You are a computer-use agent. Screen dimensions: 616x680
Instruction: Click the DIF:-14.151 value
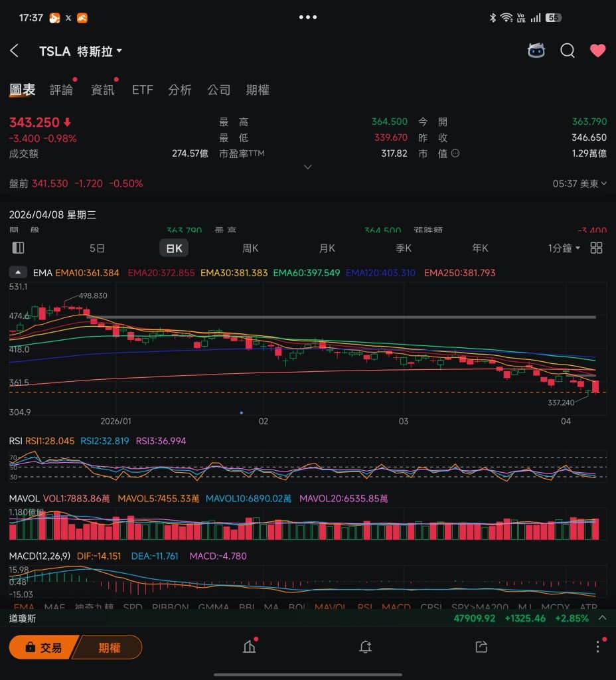pyautogui.click(x=99, y=556)
